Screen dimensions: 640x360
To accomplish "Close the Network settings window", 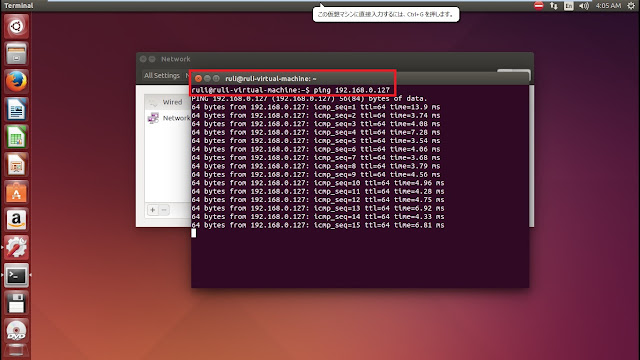I will pos(143,59).
